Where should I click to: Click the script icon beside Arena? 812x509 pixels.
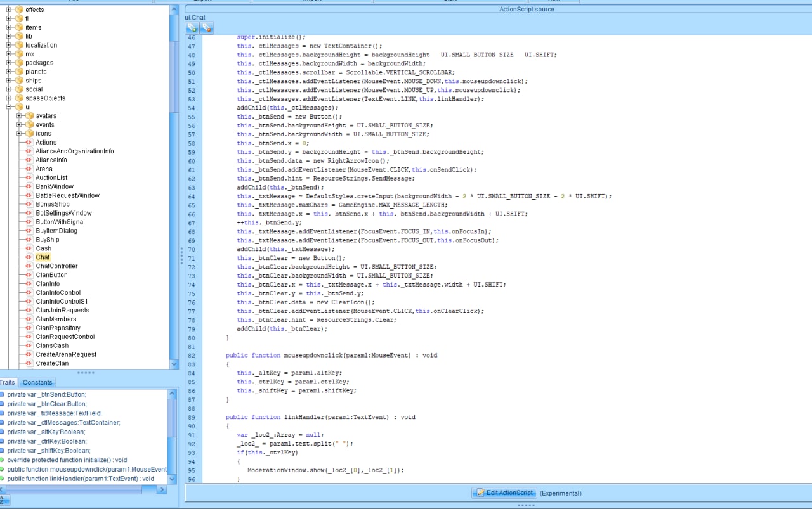(29, 169)
